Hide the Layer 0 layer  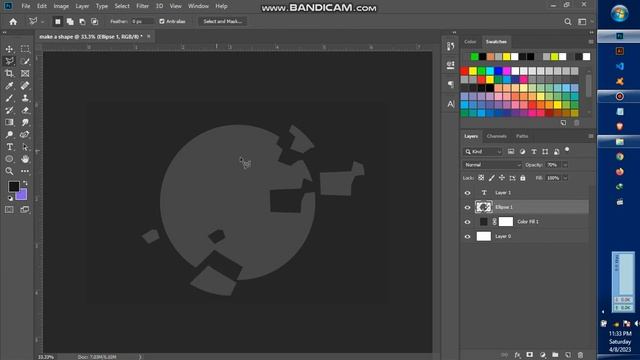point(467,236)
